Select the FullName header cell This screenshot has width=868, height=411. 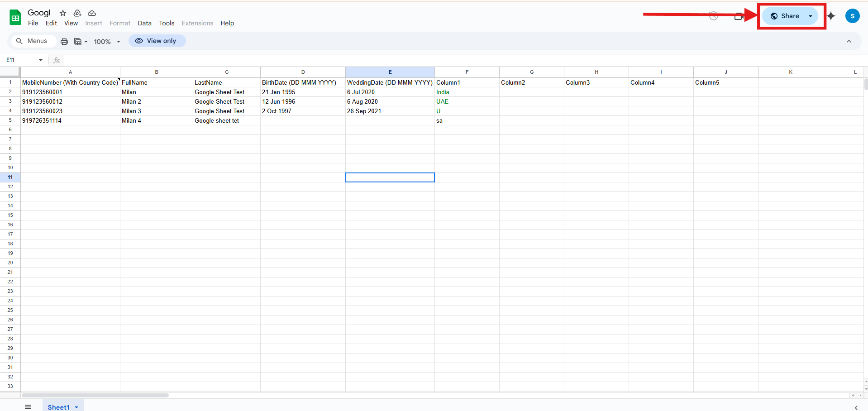coord(157,82)
